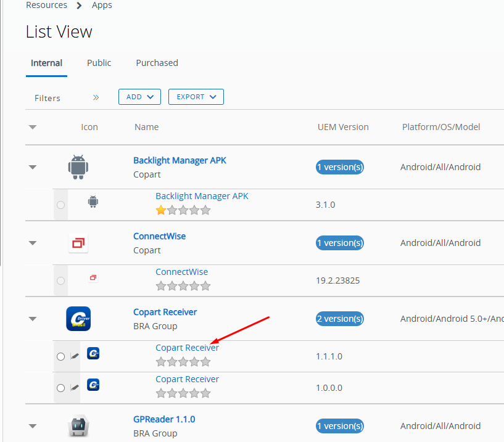Viewport: 504px width, 442px height.
Task: Click the star rating for Copart Receiver 1.0.0.0
Action: pyautogui.click(x=183, y=393)
